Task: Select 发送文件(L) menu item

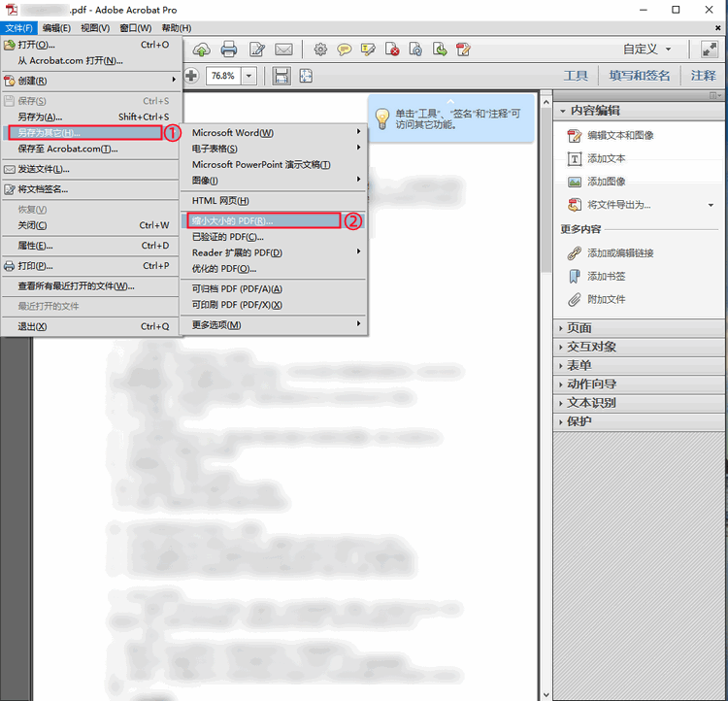Action: pos(90,169)
